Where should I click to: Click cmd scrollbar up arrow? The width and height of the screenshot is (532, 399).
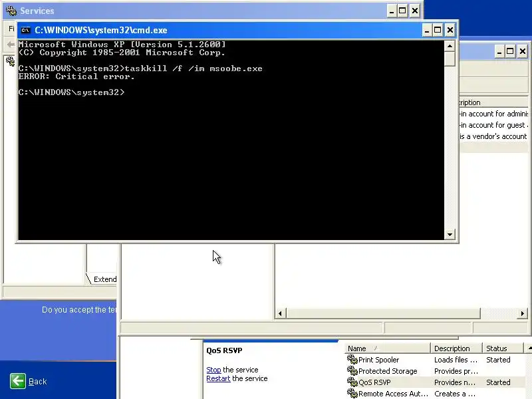point(450,46)
